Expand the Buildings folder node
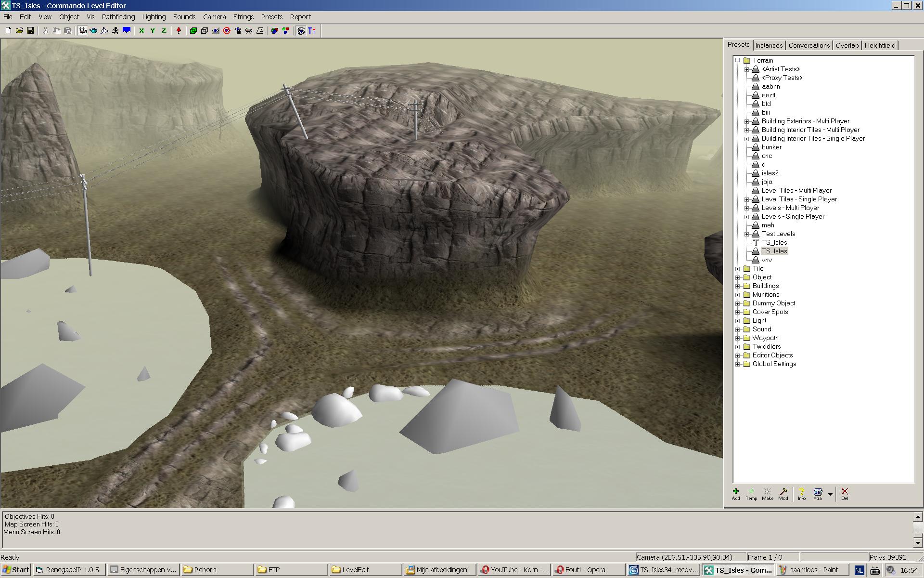 [x=737, y=286]
